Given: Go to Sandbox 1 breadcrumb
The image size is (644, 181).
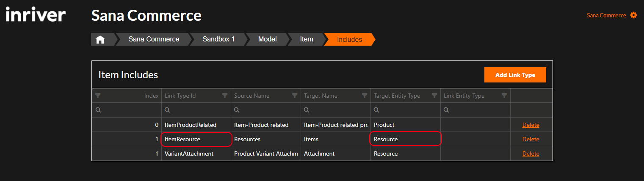Looking at the screenshot, I should click(x=218, y=39).
